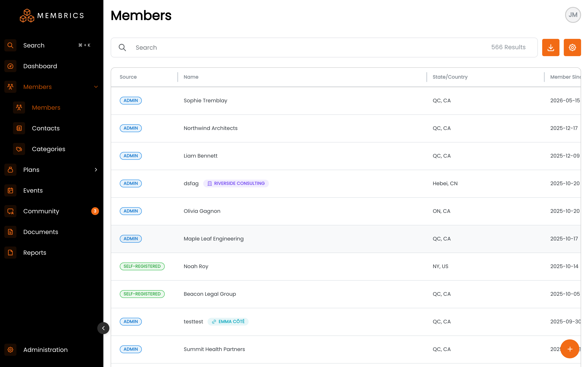This screenshot has width=588, height=367.
Task: Click the download export icon button
Action: (551, 47)
